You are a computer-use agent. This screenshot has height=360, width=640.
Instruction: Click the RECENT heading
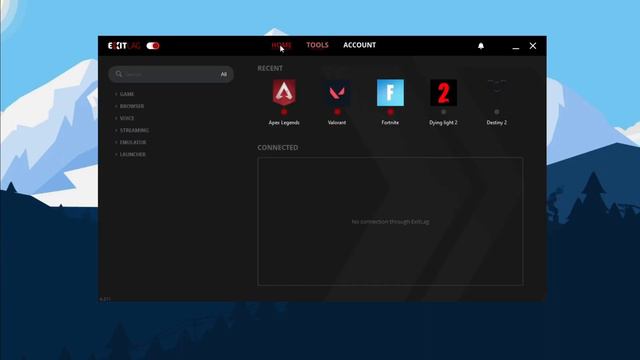270,68
